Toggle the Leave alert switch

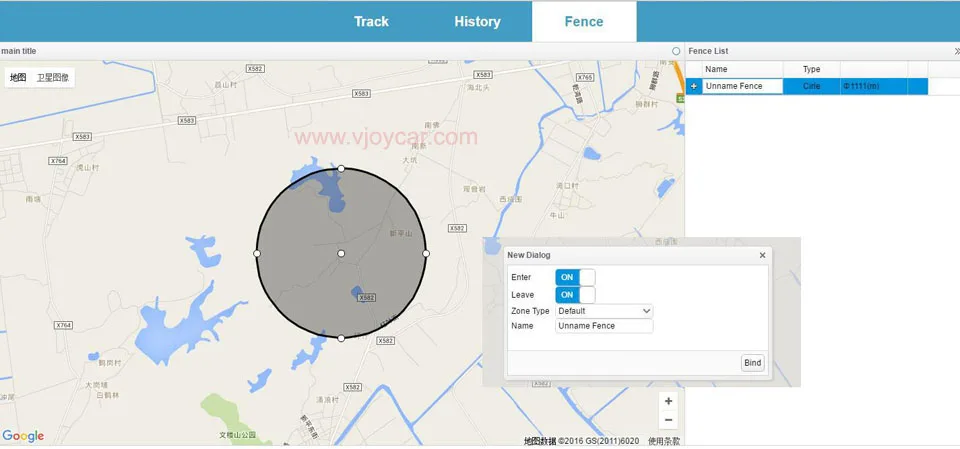point(575,295)
